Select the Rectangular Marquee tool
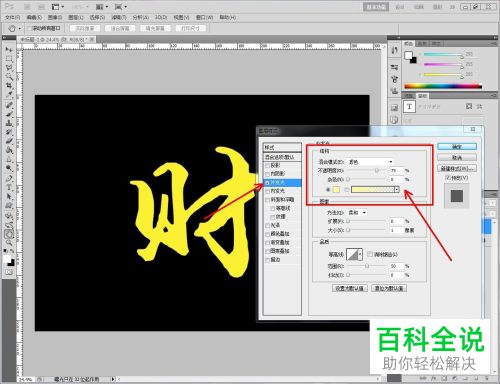 coord(9,59)
